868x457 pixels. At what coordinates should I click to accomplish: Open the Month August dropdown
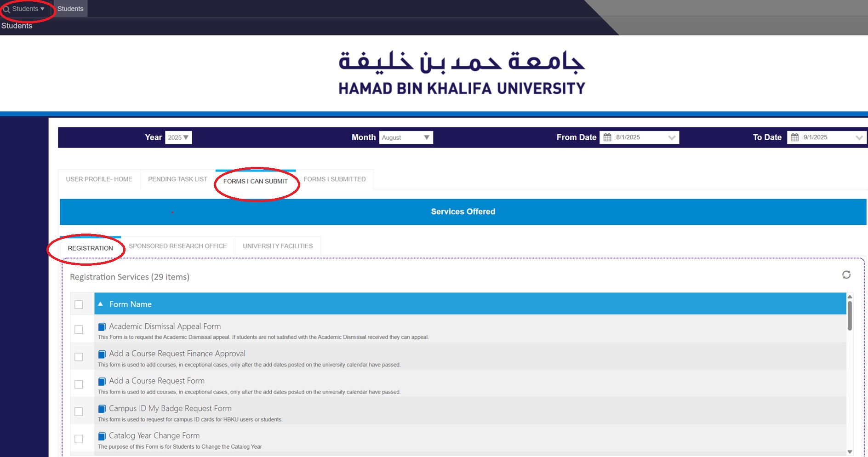406,137
